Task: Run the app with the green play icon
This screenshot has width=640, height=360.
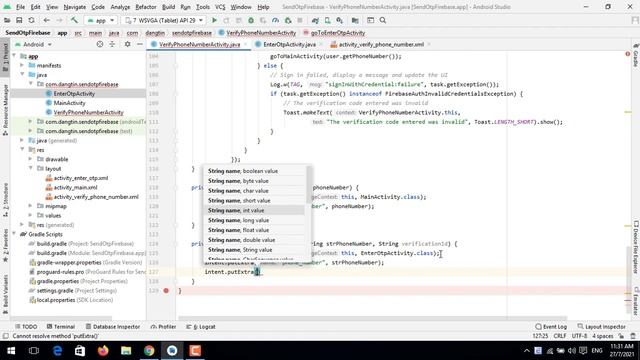Action: click(x=214, y=20)
